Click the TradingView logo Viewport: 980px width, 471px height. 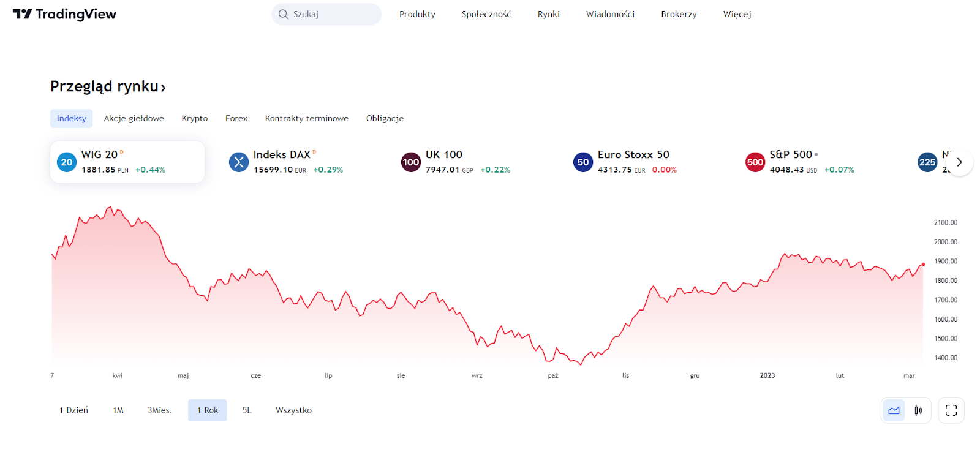[64, 14]
